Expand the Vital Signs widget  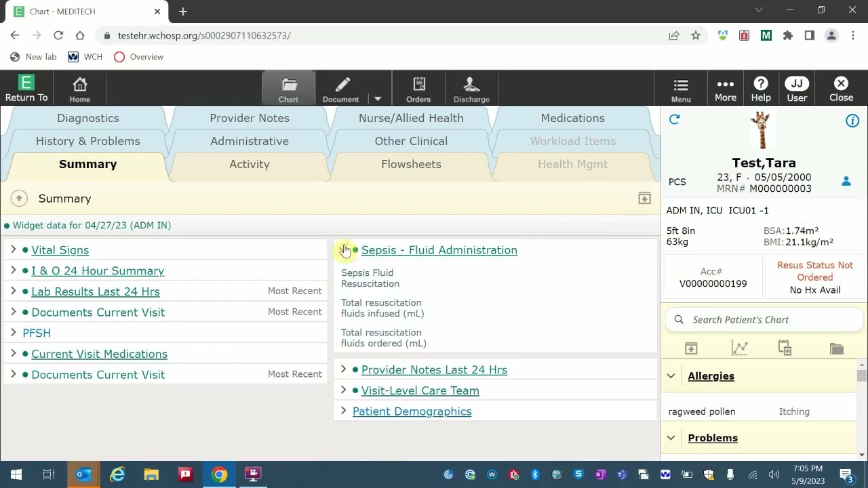point(14,250)
